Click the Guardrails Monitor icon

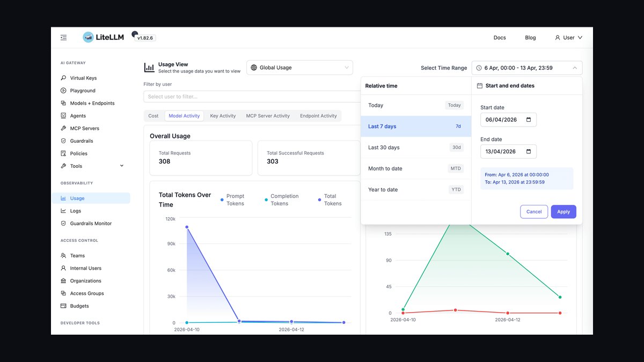[x=63, y=224]
